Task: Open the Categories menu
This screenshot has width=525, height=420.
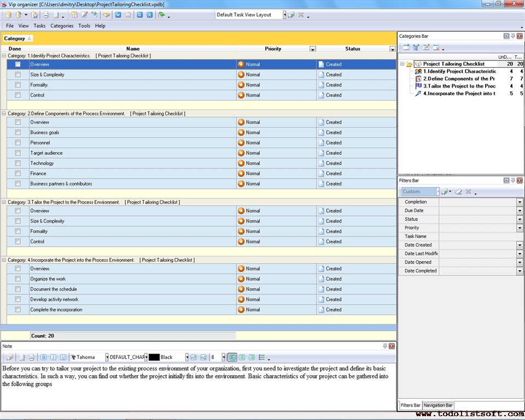Action: pyautogui.click(x=62, y=26)
